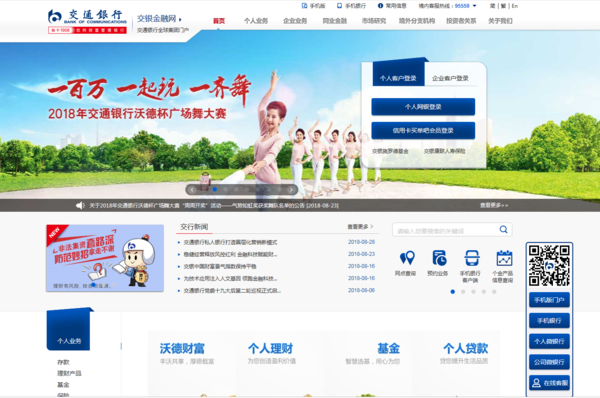The image size is (600, 398).
Task: Open the 常用信息 info link
Action: [x=392, y=6]
